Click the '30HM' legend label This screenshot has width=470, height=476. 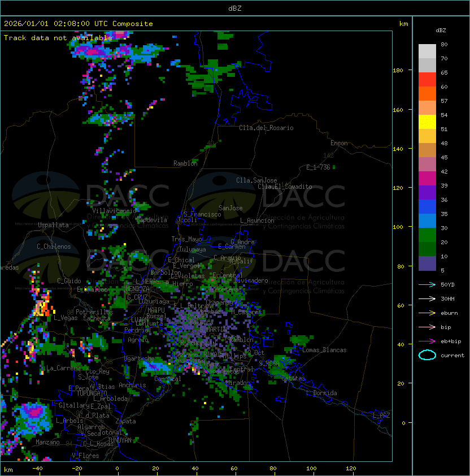pyautogui.click(x=447, y=298)
